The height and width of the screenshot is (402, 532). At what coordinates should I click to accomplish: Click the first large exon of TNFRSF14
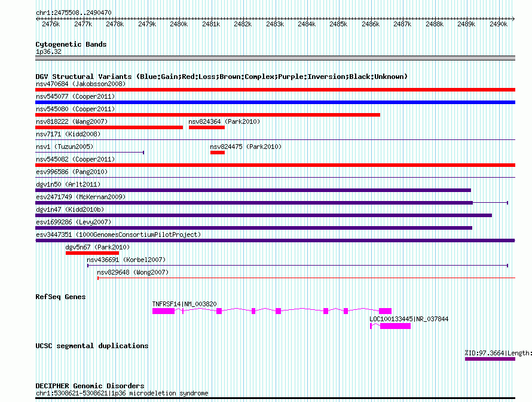tap(164, 311)
